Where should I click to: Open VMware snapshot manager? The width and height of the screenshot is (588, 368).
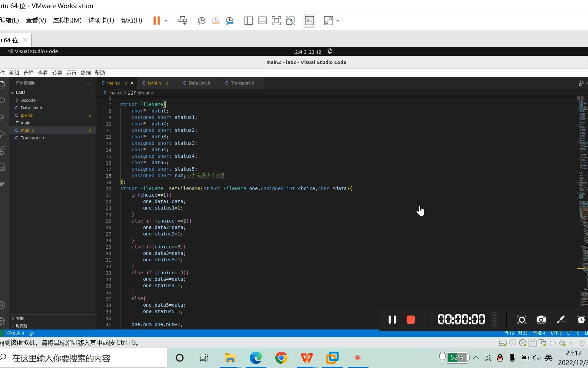(x=230, y=21)
